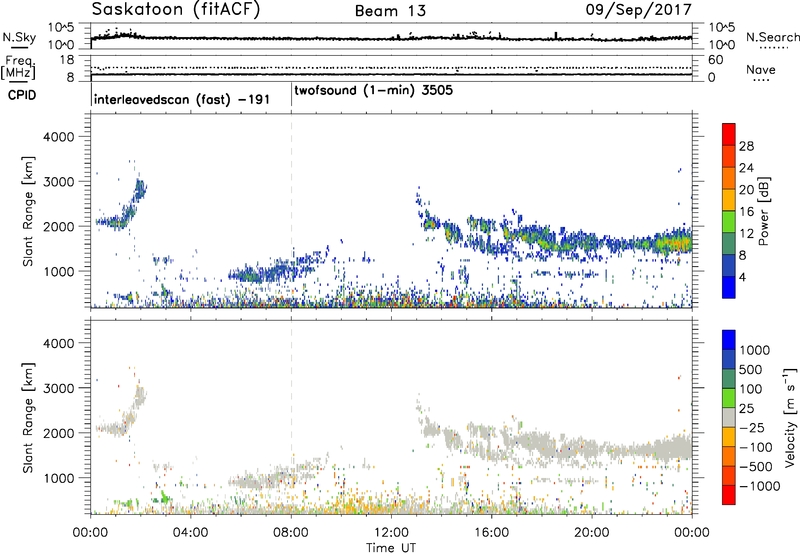The image size is (800, 554).
Task: Click the 'CPID' row label
Action: click(x=22, y=95)
